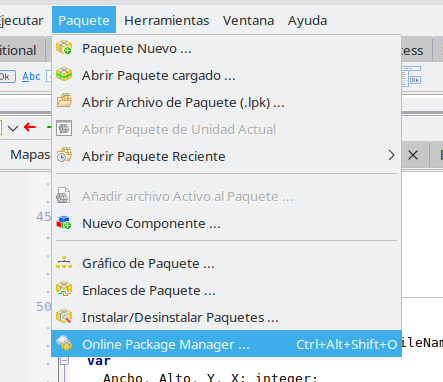This screenshot has width=443, height=382.
Task: Click the open folder icon for .lpk
Action: point(64,101)
